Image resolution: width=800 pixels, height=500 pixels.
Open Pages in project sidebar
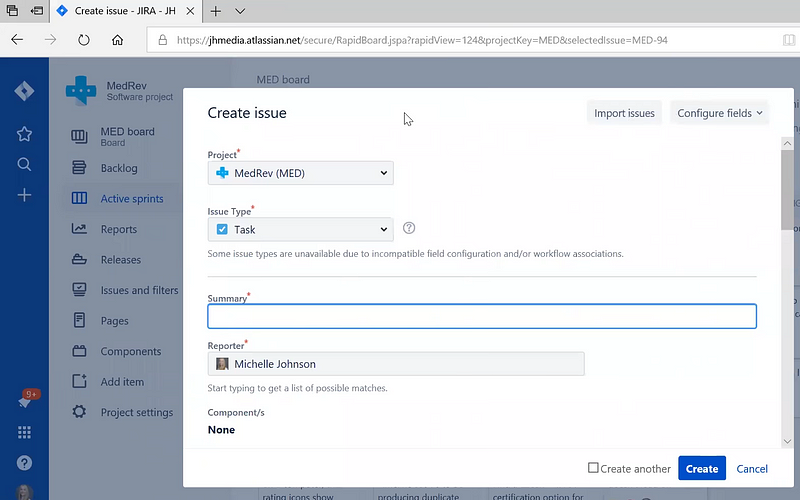115,321
